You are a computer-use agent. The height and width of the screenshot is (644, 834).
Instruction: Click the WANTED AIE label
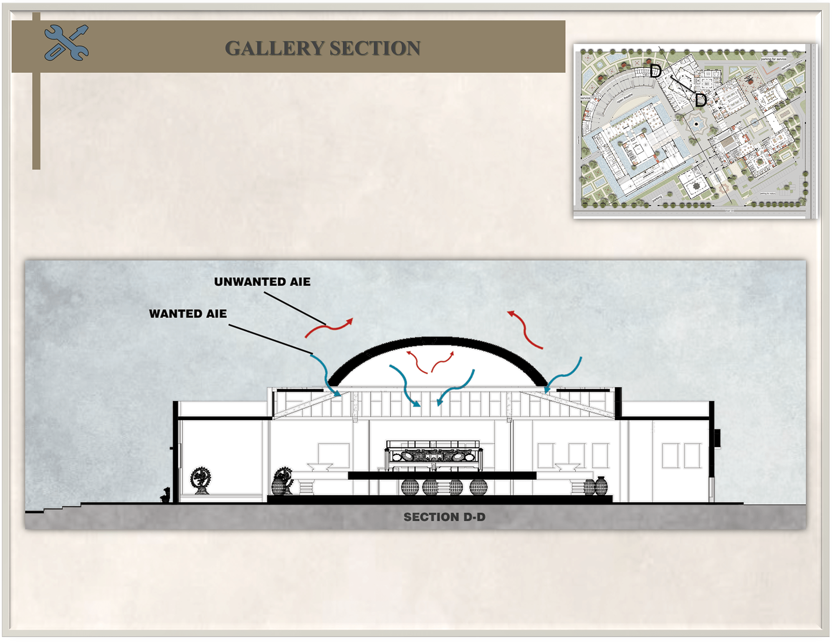pos(188,314)
